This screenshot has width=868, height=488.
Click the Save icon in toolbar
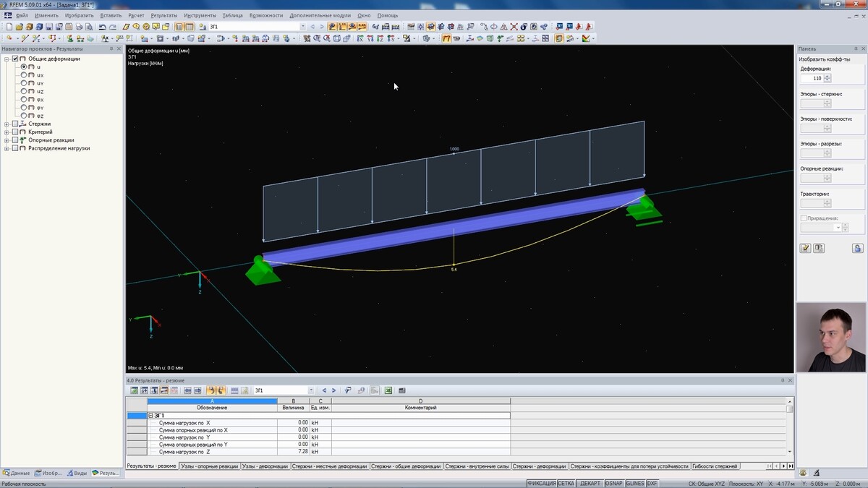click(x=49, y=27)
